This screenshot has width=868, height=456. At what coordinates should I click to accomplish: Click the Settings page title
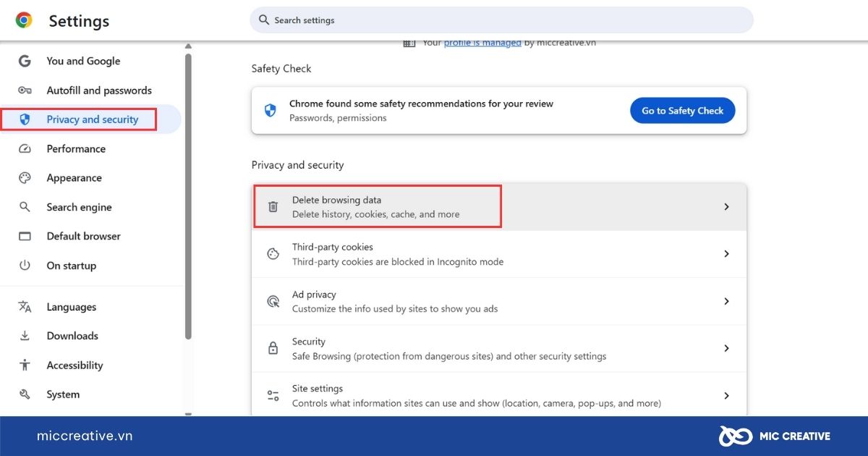(79, 21)
